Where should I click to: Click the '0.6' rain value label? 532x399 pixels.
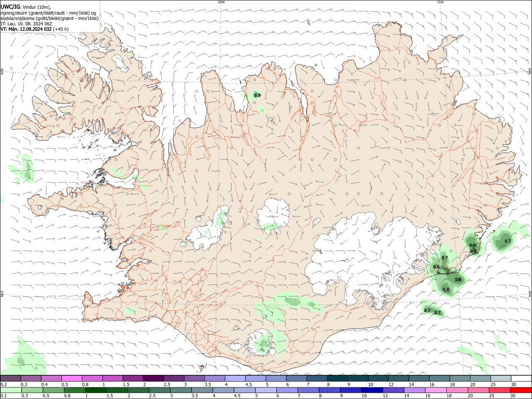(x=436, y=267)
